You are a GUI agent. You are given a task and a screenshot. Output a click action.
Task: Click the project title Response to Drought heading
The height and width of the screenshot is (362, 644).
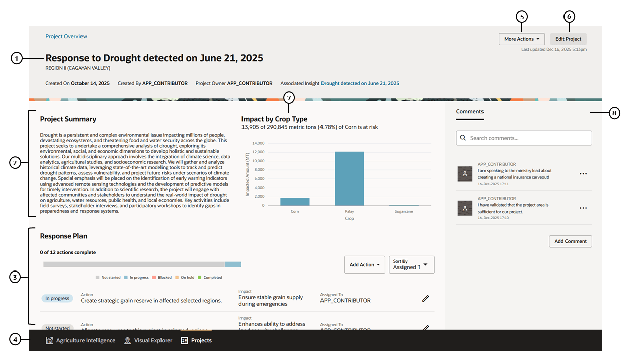(154, 58)
